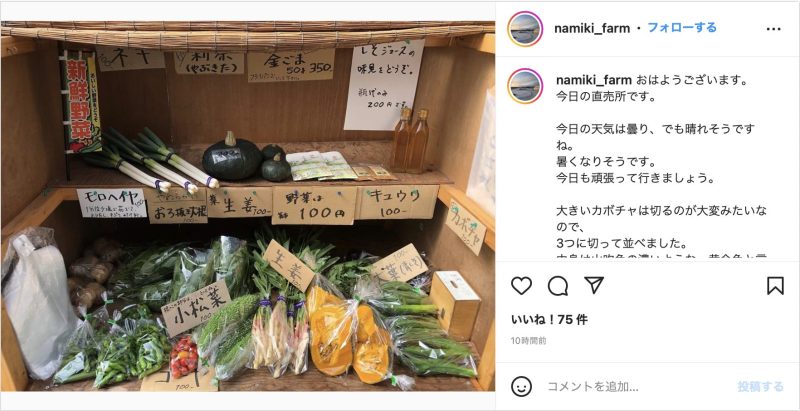Submit comment with 投稿する button
800x411 pixels.
click(x=760, y=387)
